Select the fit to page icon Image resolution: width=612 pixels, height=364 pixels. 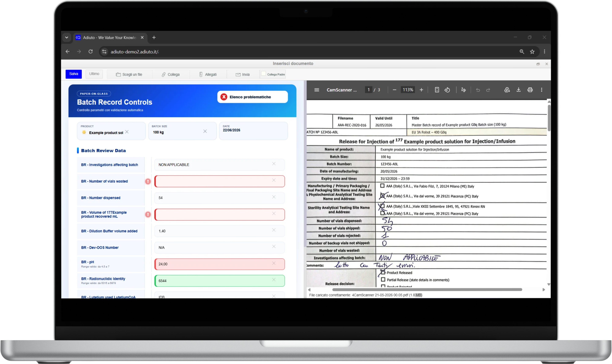coord(437,90)
